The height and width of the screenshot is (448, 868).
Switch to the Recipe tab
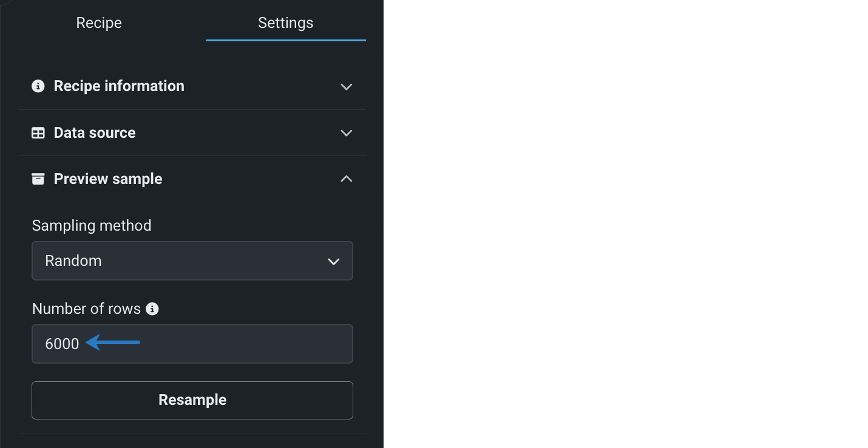click(x=99, y=23)
